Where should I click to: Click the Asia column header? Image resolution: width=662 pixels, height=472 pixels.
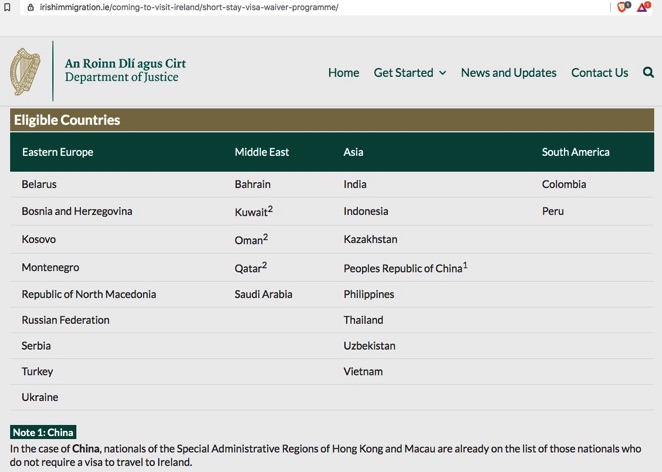click(353, 152)
